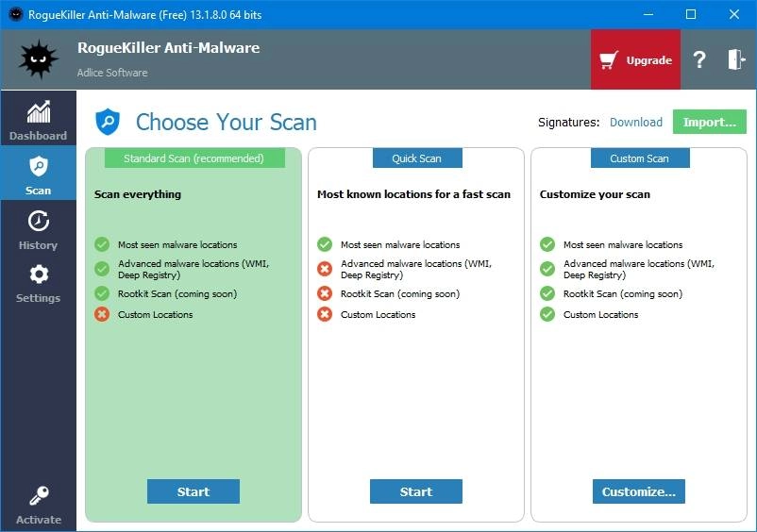The image size is (757, 532).
Task: Click 'Custom Locations' text in Standard Scan card
Action: click(x=156, y=314)
